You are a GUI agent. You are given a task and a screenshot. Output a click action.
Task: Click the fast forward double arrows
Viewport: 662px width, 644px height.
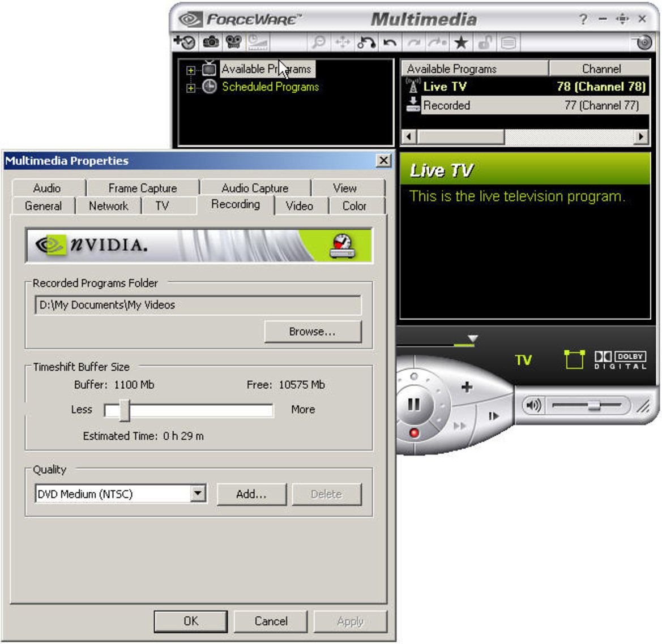click(459, 426)
